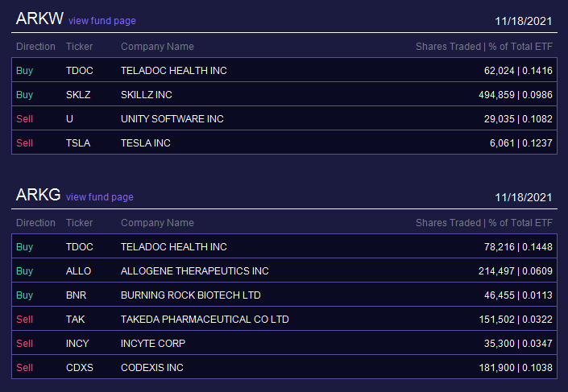
Task: Click the SKLZ ticker symbol
Action: click(x=78, y=94)
